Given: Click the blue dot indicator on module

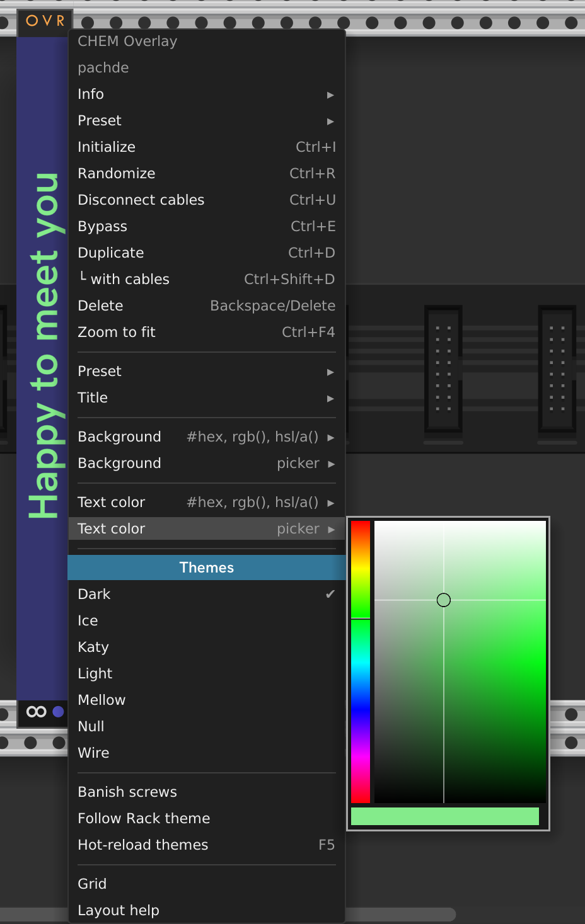Looking at the screenshot, I should 58,712.
